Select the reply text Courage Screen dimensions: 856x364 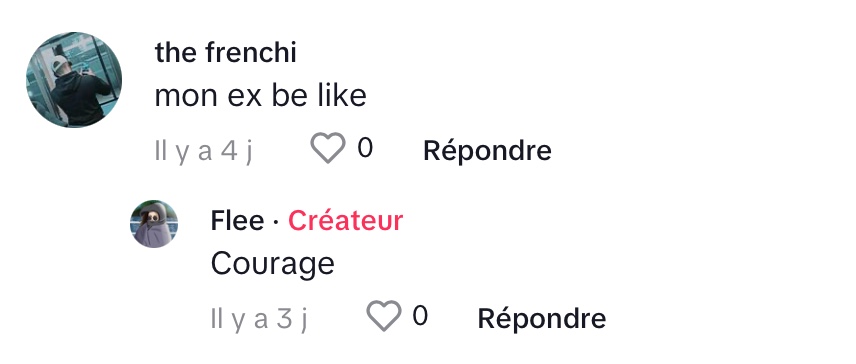tap(272, 265)
